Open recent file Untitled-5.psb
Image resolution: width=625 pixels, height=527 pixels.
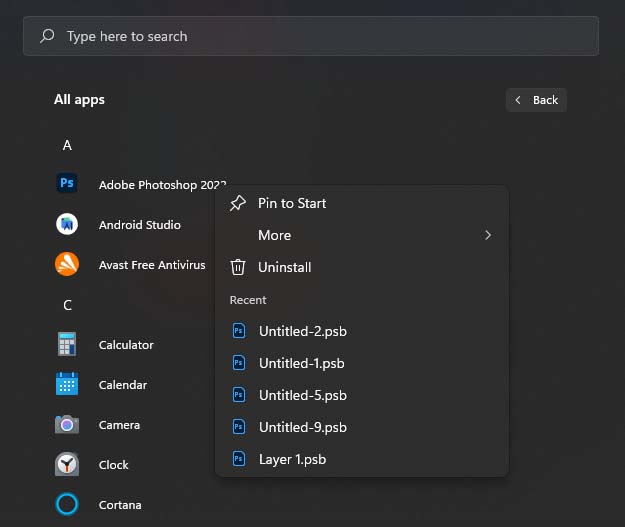[x=302, y=395]
